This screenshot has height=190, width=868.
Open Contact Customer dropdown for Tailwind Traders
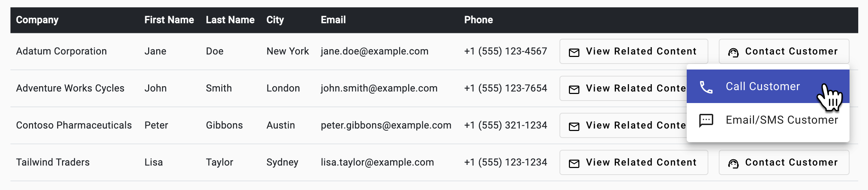[784, 162]
